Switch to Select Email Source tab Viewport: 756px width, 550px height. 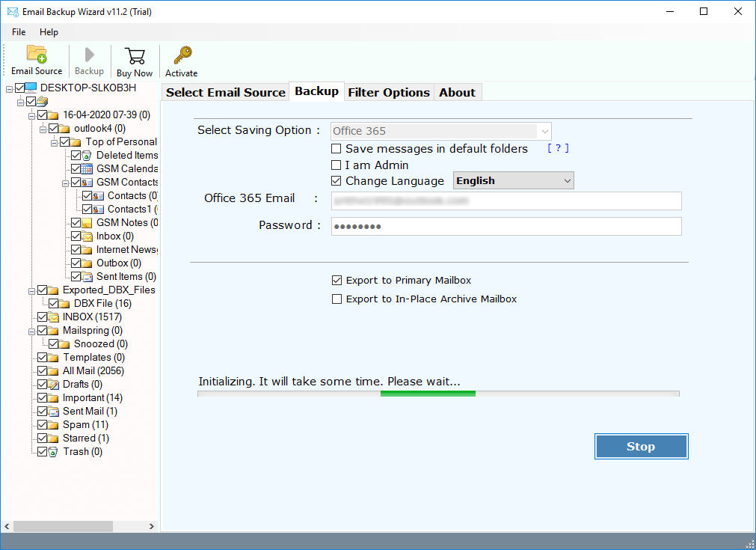pos(226,92)
